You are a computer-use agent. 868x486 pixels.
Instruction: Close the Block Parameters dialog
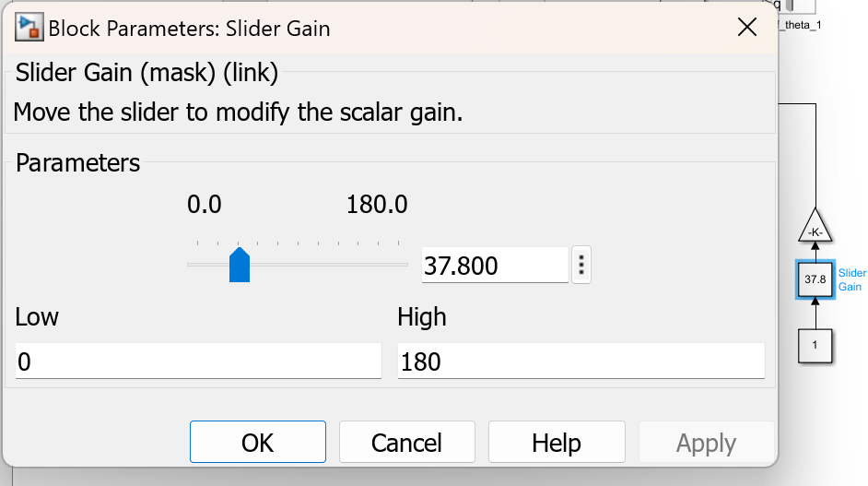point(747,28)
